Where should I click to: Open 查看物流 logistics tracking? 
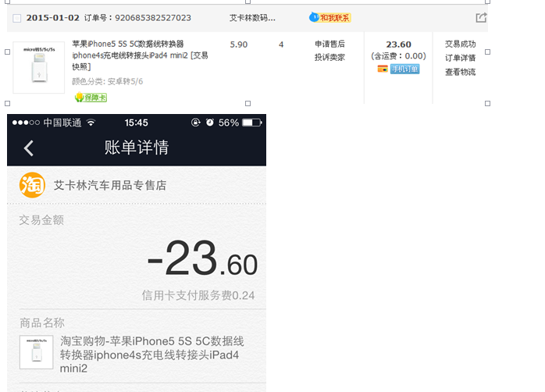click(x=460, y=72)
